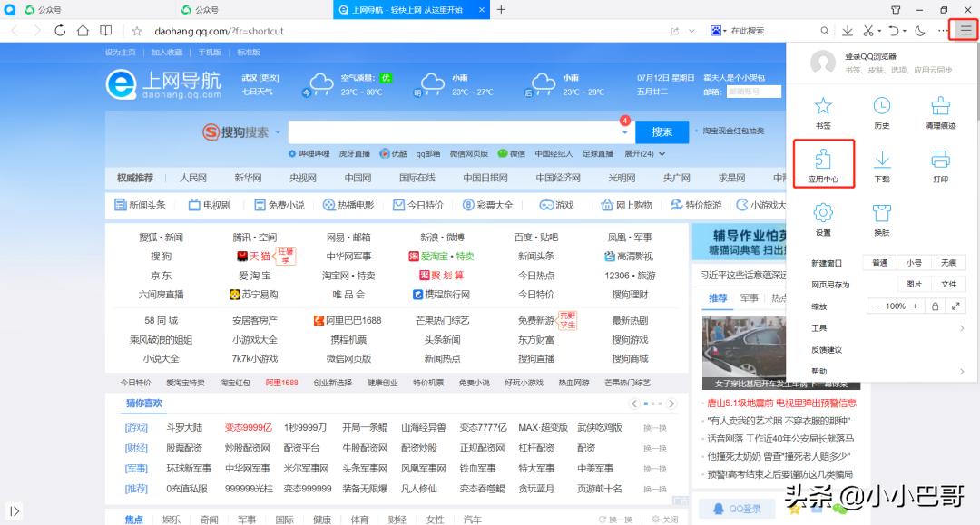Click the blue 搜索 search button
Viewport: 980px width, 525px height.
[x=661, y=131]
